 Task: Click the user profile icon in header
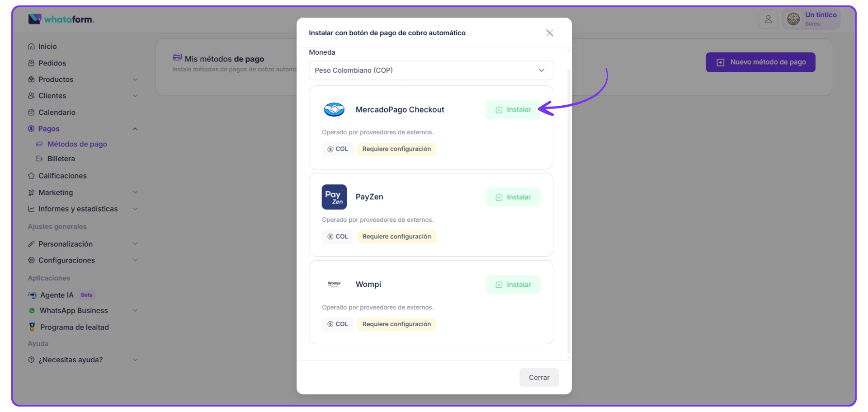(x=768, y=19)
